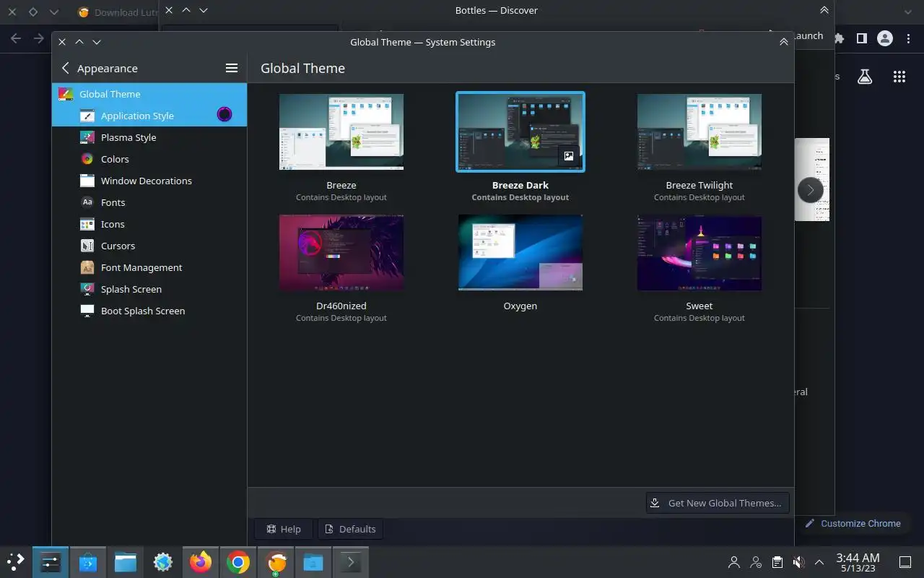
Task: Click the preview icon on Breeze Dark
Action: click(x=569, y=155)
